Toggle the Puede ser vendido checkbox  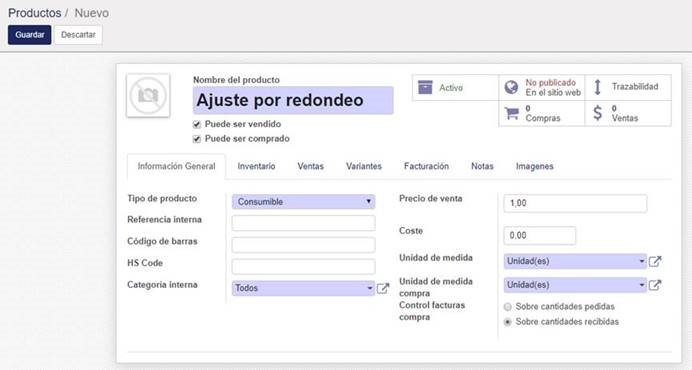pyautogui.click(x=197, y=125)
